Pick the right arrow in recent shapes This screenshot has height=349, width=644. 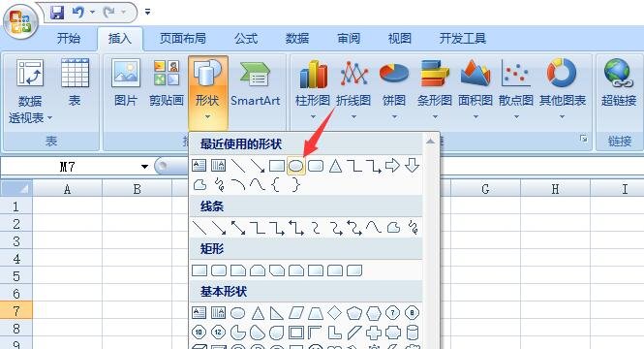pyautogui.click(x=392, y=166)
